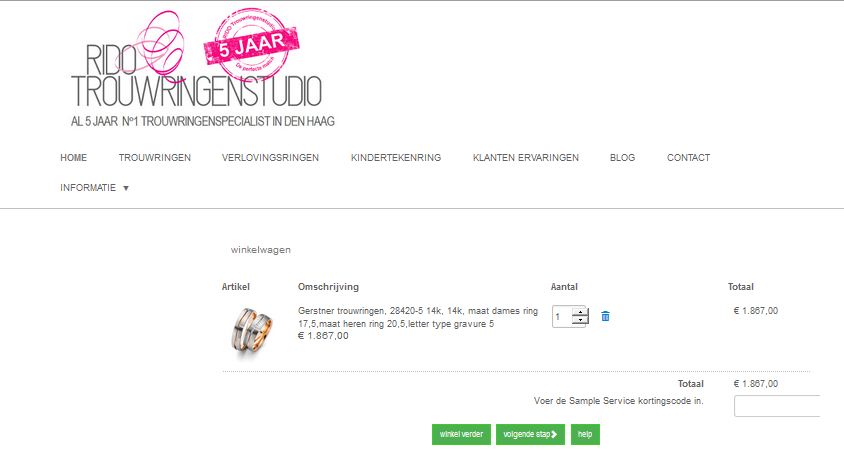The width and height of the screenshot is (844, 454).
Task: Expand the Informatie dropdown menu
Action: tap(94, 187)
